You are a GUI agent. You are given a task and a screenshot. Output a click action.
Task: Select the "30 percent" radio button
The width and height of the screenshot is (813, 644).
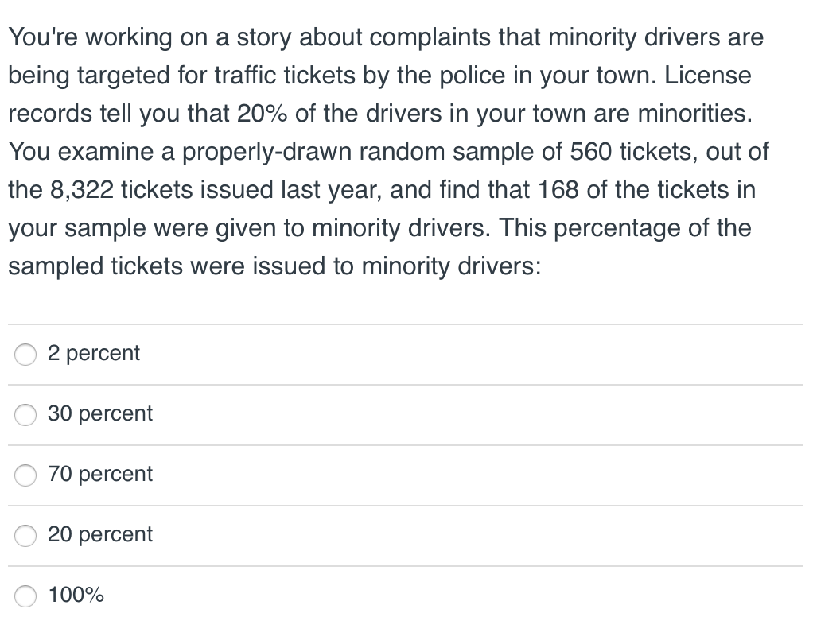(25, 415)
